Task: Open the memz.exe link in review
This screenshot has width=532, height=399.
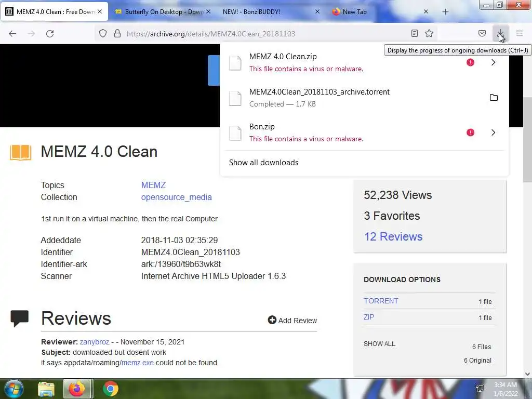Action: pos(137,363)
